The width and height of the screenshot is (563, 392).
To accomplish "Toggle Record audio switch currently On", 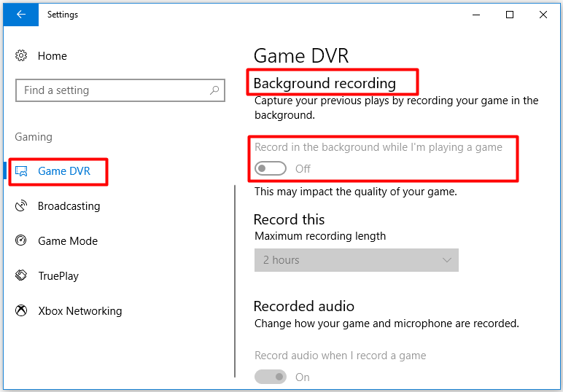I will pos(271,377).
